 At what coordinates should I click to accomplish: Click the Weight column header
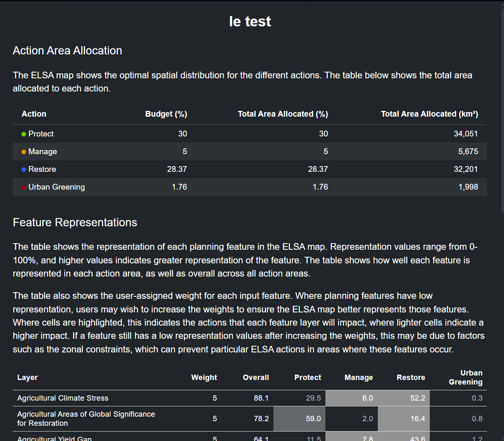coord(204,378)
